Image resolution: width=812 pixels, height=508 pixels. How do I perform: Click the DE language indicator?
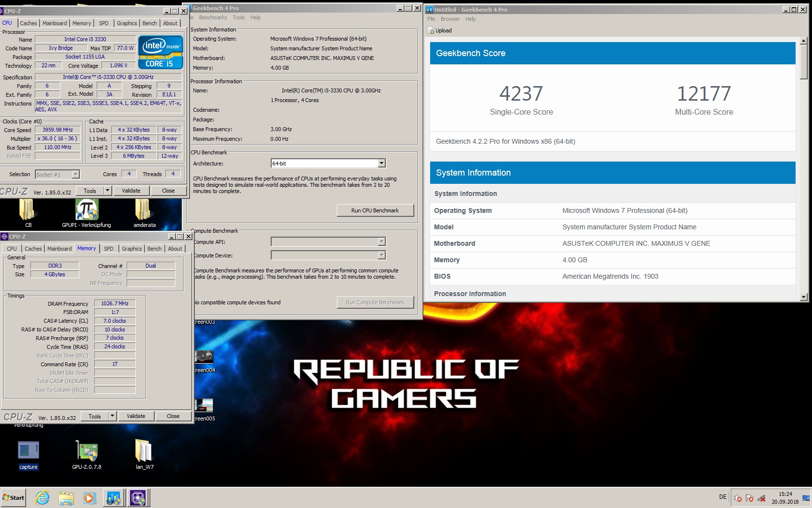(723, 497)
